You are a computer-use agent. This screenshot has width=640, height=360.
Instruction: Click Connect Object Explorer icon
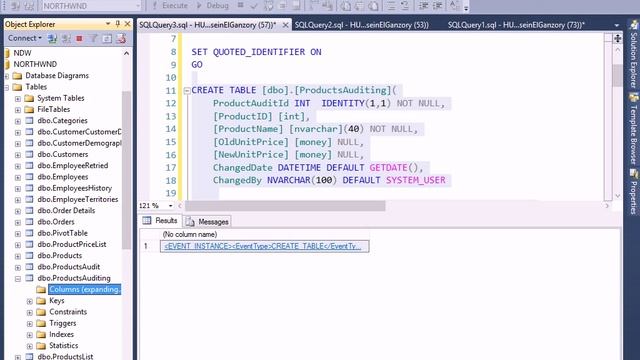pos(52,39)
